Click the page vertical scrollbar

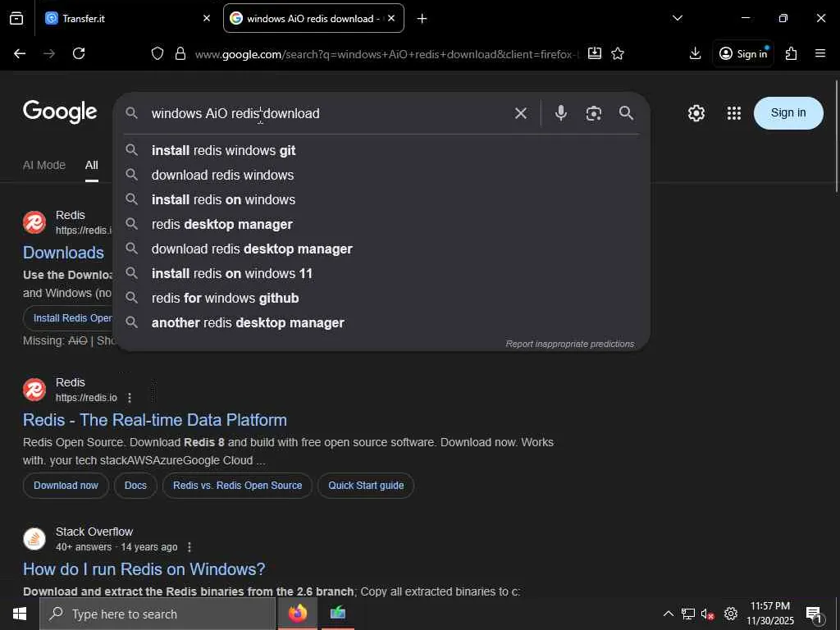pyautogui.click(x=837, y=137)
